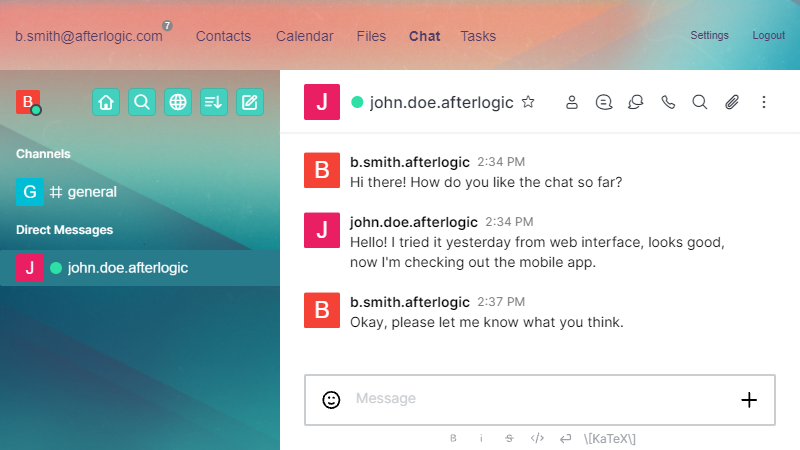Toggle bold formatting below message box

point(453,438)
